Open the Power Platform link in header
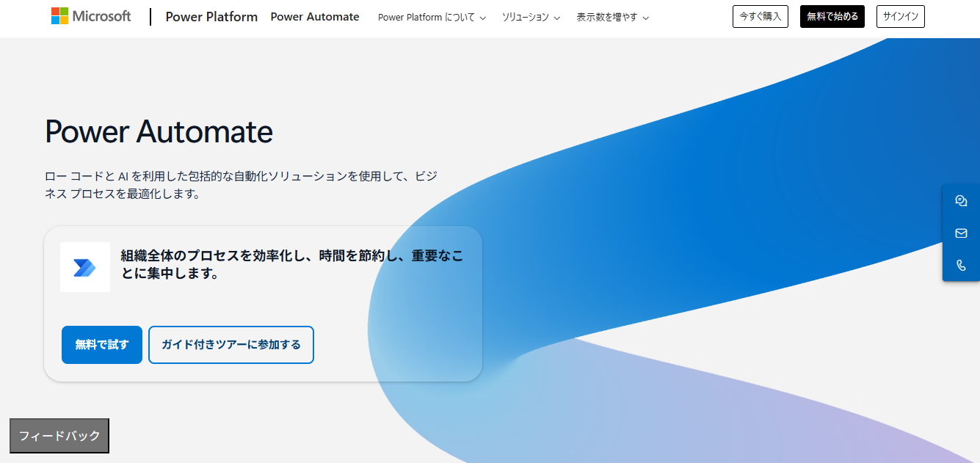 click(x=211, y=17)
